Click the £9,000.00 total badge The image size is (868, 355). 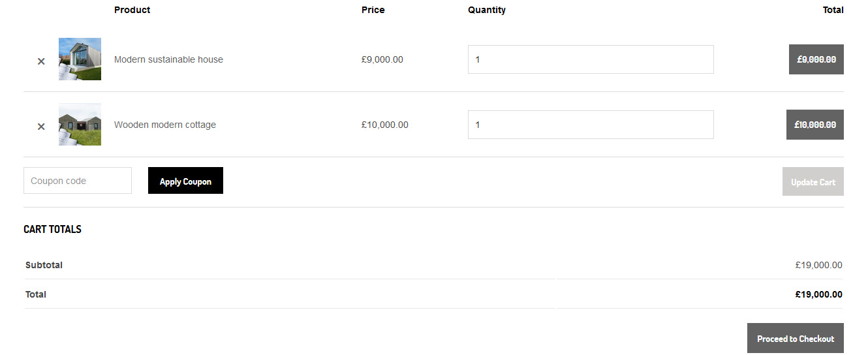coord(816,59)
